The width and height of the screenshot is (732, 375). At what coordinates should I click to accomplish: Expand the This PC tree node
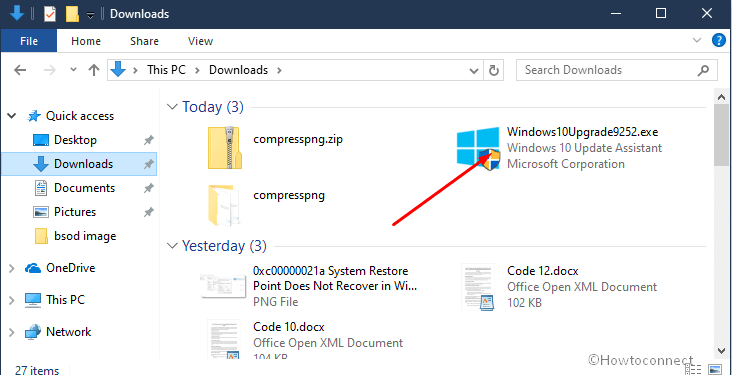coord(13,299)
